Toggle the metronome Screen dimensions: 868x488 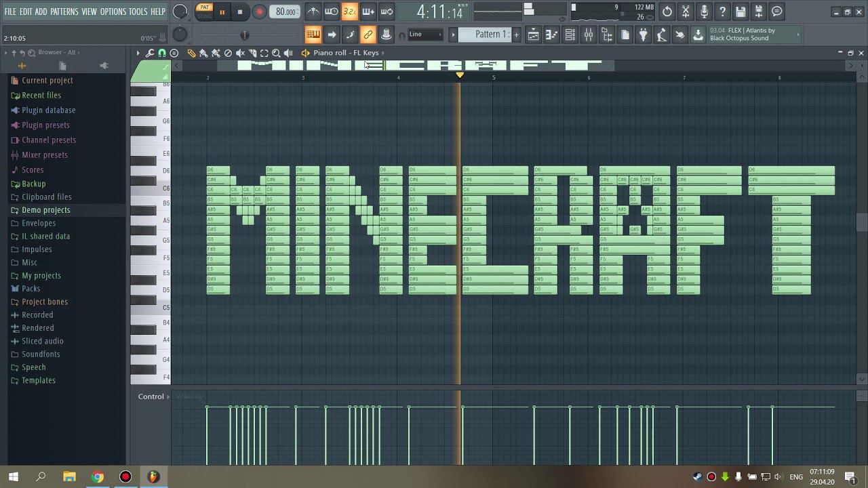point(313,12)
